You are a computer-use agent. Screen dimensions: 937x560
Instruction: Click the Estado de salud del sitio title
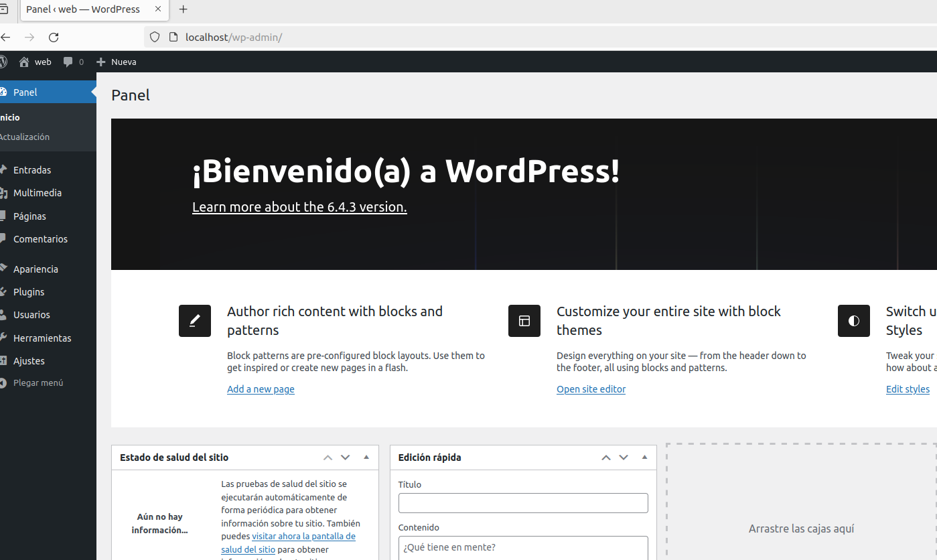174,458
